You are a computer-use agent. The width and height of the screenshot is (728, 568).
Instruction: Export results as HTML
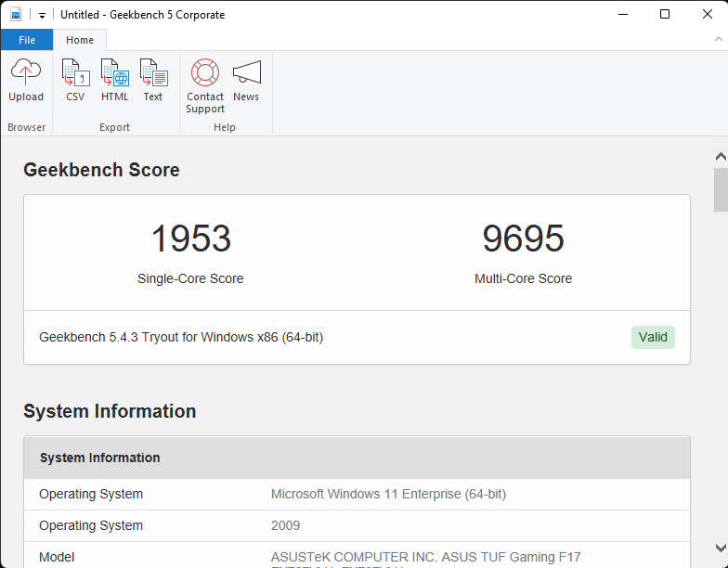coord(115,80)
